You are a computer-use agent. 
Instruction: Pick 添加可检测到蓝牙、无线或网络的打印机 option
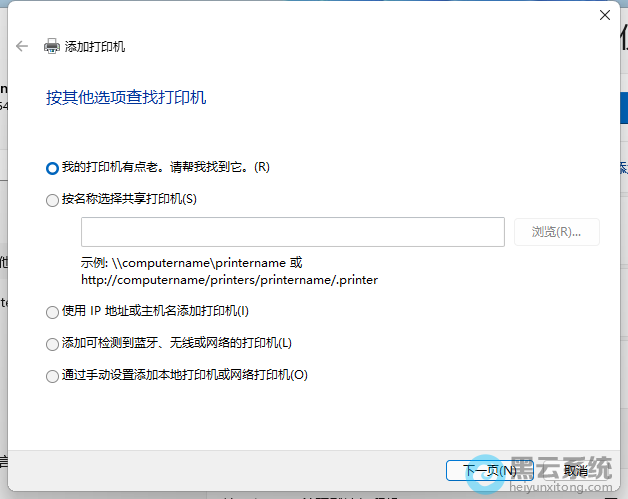(53, 344)
